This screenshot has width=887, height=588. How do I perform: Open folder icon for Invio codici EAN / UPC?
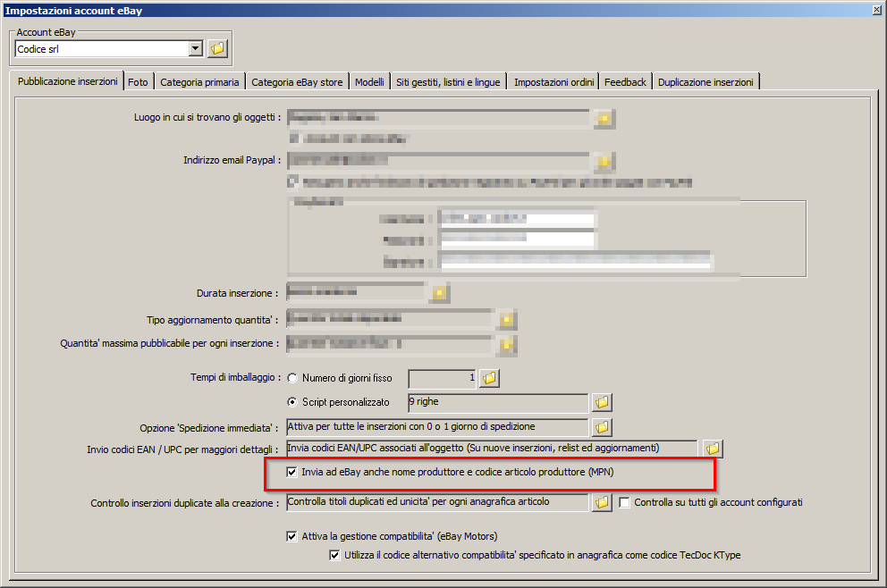tap(713, 449)
